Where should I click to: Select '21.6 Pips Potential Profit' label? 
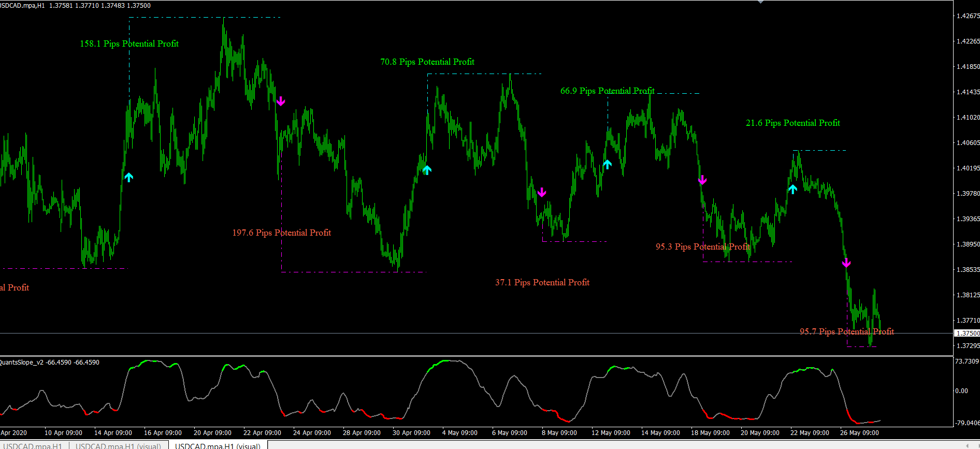coord(793,123)
